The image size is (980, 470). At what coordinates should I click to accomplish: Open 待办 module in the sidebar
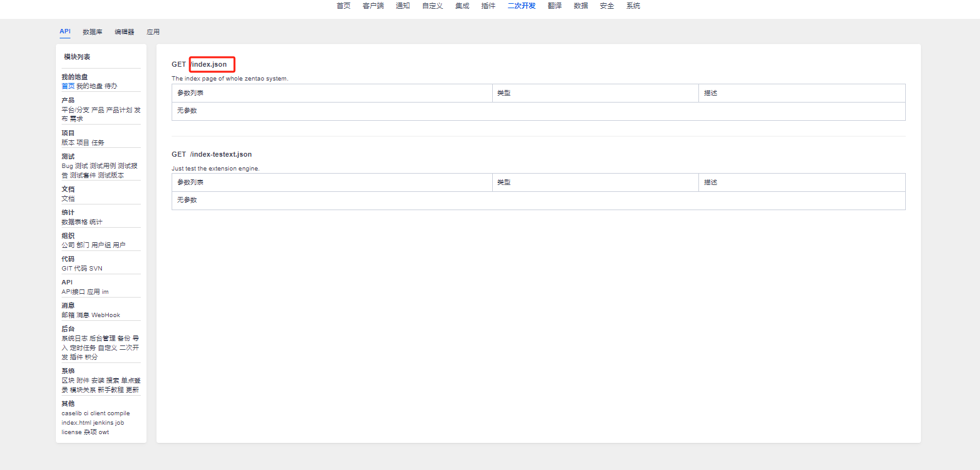click(111, 86)
